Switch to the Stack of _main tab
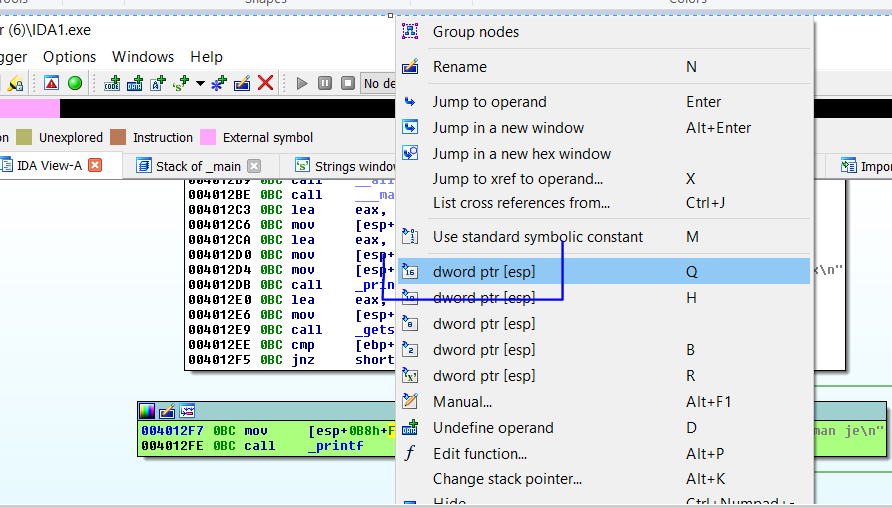Screen dimensions: 892x508 click(197, 166)
